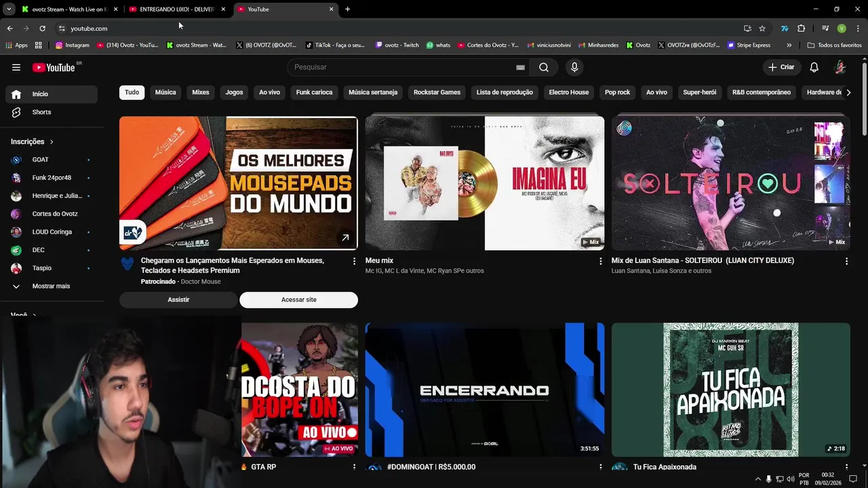Open the YouTube hamburger guide menu

point(16,67)
